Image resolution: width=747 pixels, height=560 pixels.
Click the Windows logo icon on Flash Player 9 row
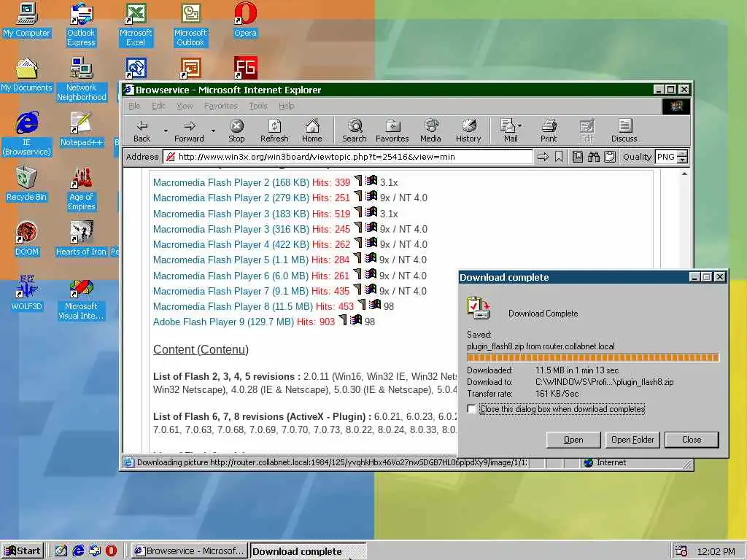tap(356, 321)
